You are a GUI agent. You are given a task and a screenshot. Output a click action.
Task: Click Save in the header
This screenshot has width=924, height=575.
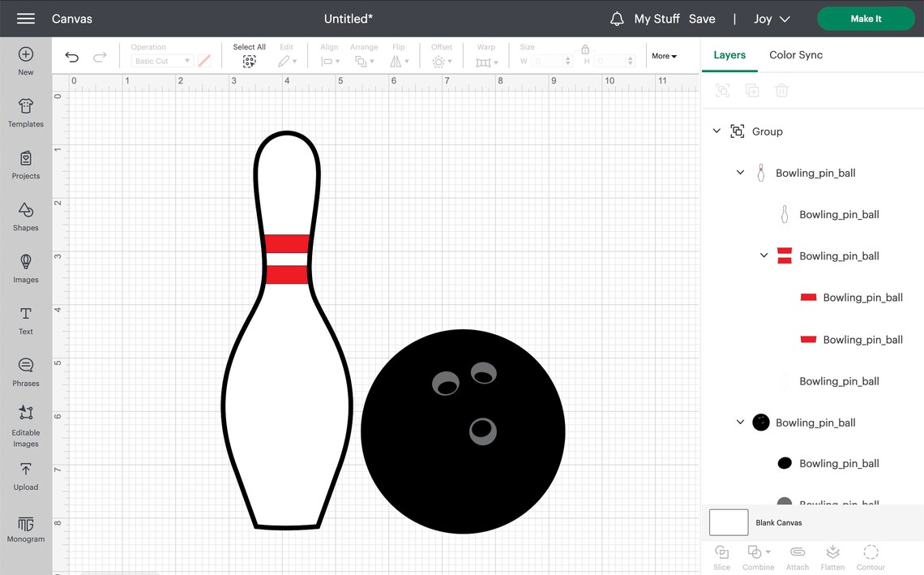pyautogui.click(x=702, y=19)
